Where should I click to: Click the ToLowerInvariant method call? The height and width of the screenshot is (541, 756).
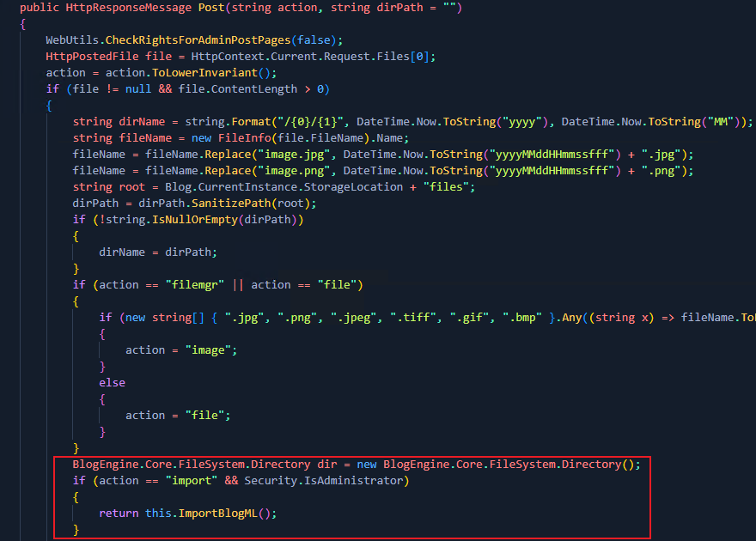point(204,73)
